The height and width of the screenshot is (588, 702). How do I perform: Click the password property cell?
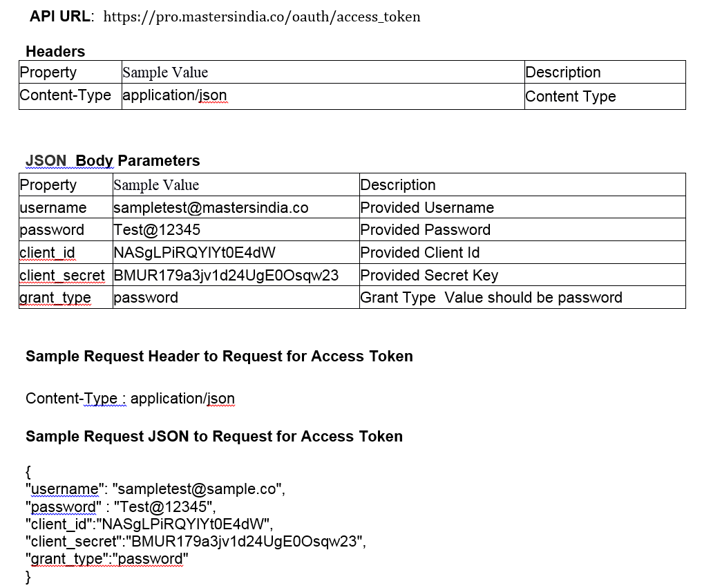click(51, 229)
